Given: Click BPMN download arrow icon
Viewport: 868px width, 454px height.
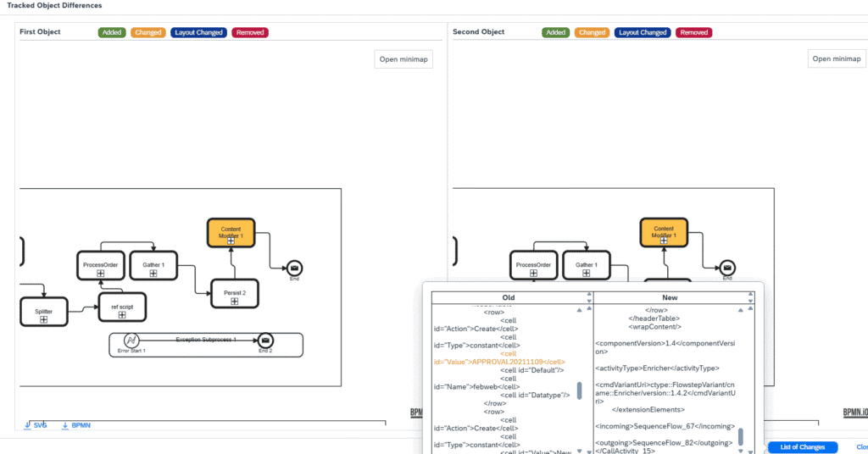Looking at the screenshot, I should (x=64, y=425).
